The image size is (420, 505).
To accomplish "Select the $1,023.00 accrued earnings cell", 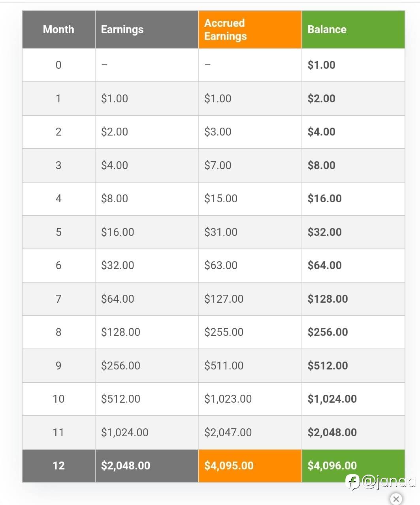I will (x=228, y=399).
